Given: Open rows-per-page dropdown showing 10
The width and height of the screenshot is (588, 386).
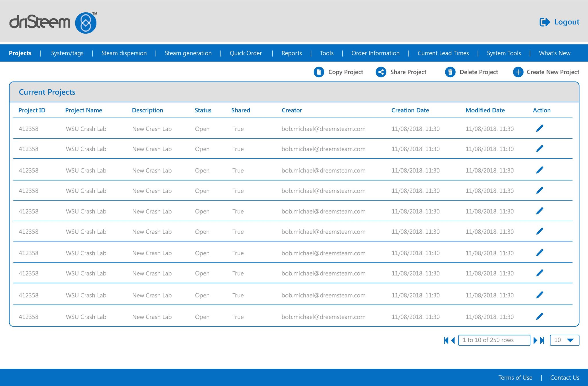Looking at the screenshot, I should point(564,340).
